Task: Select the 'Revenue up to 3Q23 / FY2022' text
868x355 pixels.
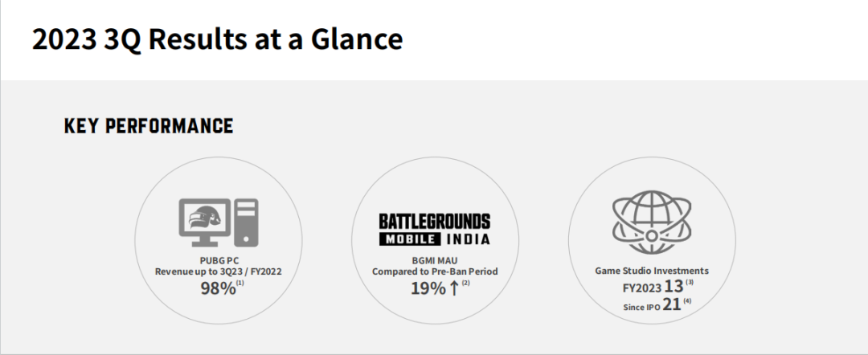Action: [218, 272]
